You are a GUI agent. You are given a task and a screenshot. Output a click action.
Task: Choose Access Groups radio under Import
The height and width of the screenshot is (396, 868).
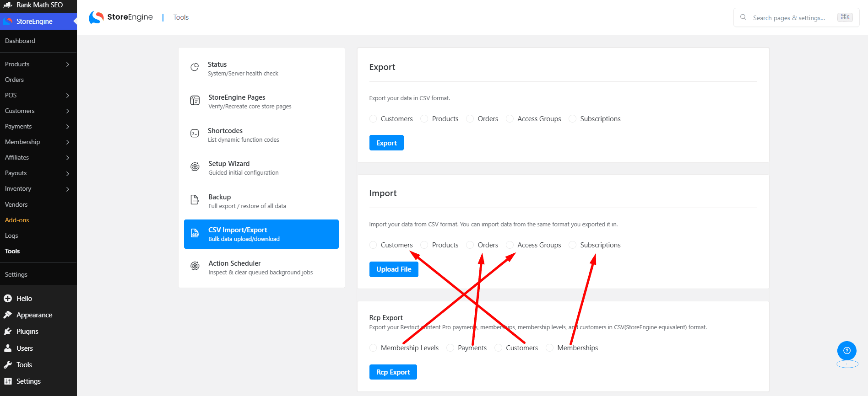click(x=510, y=245)
